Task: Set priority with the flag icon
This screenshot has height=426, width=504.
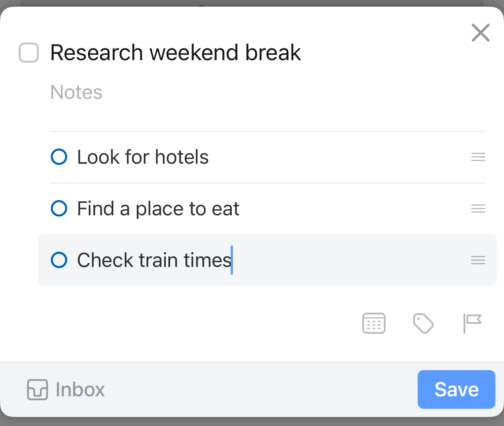Action: [x=472, y=323]
